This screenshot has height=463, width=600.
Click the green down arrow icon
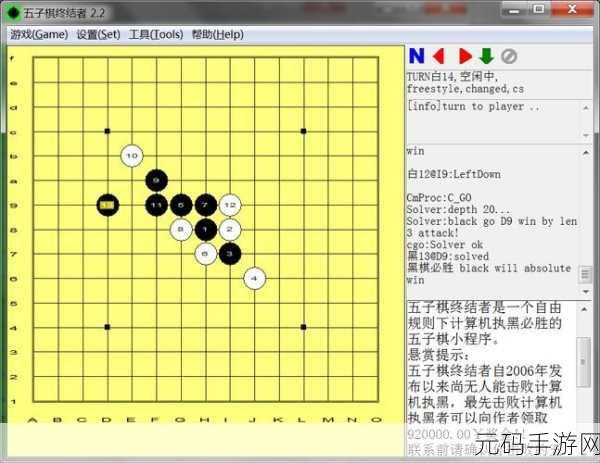pos(486,56)
